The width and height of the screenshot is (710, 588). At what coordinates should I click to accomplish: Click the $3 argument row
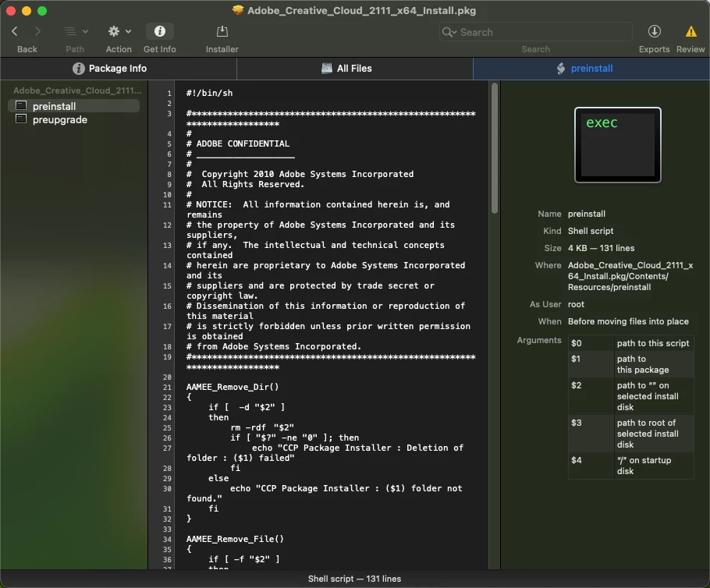[x=630, y=434]
